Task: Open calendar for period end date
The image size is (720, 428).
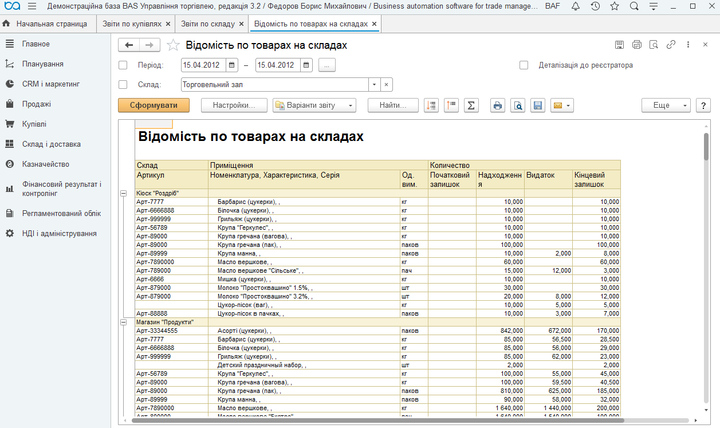Action: click(306, 65)
